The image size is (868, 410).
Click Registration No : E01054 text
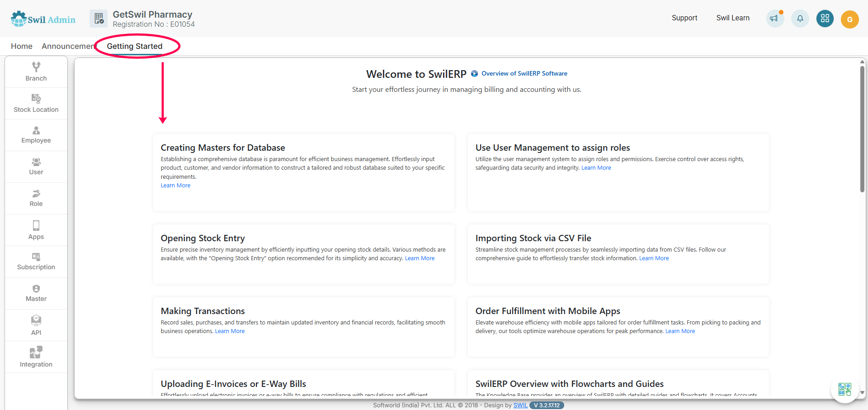coord(154,24)
